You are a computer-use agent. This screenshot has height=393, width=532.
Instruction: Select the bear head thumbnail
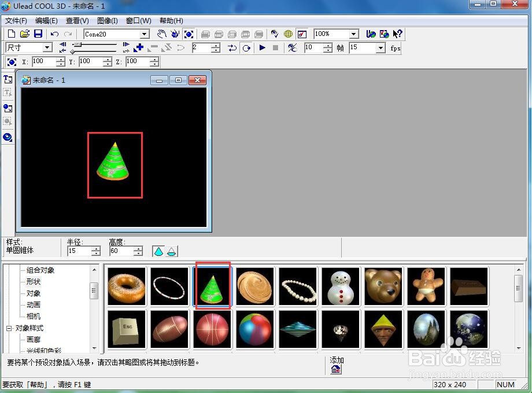383,287
